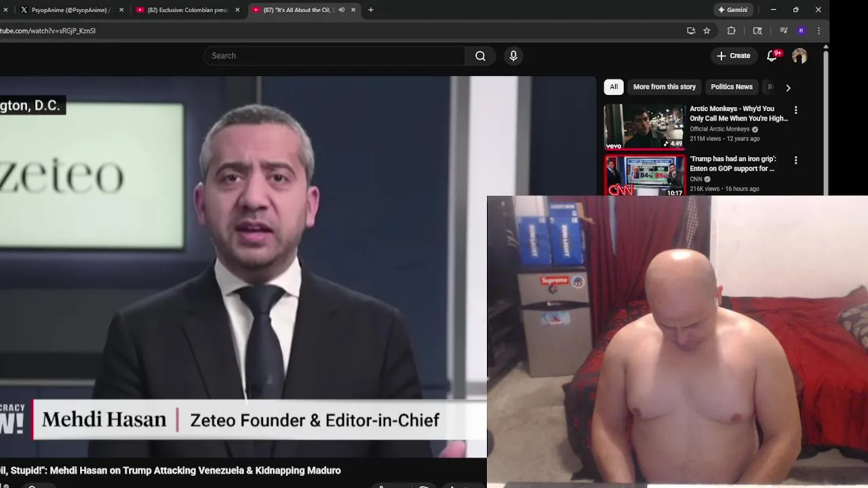Open the Gemini assistant button

pyautogui.click(x=732, y=9)
